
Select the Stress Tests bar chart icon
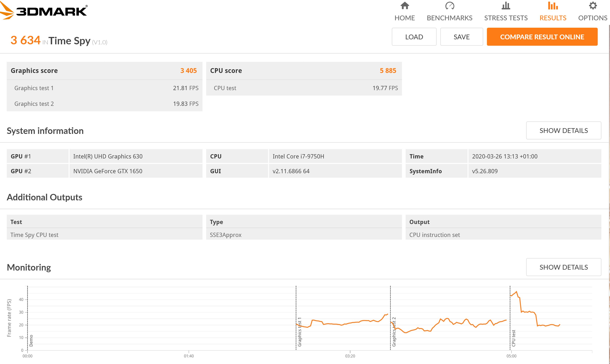pyautogui.click(x=505, y=6)
